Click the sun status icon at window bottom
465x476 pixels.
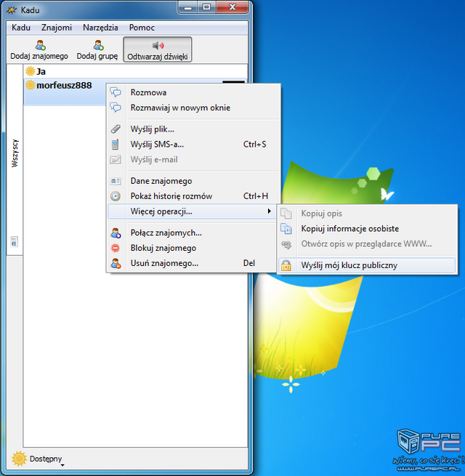click(19, 459)
